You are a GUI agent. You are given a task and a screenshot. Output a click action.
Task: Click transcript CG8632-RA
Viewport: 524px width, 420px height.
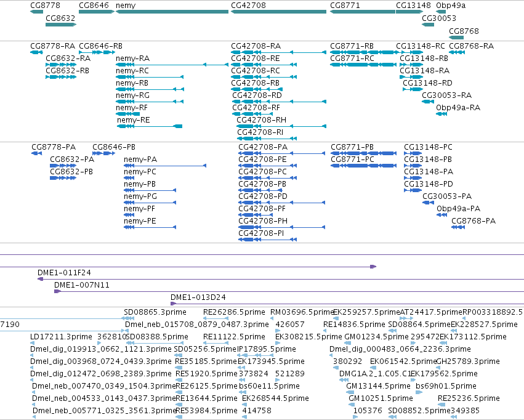coord(61,65)
